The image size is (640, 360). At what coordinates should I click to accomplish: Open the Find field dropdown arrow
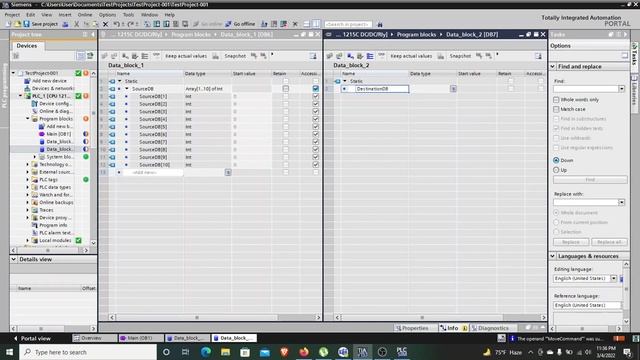[621, 89]
